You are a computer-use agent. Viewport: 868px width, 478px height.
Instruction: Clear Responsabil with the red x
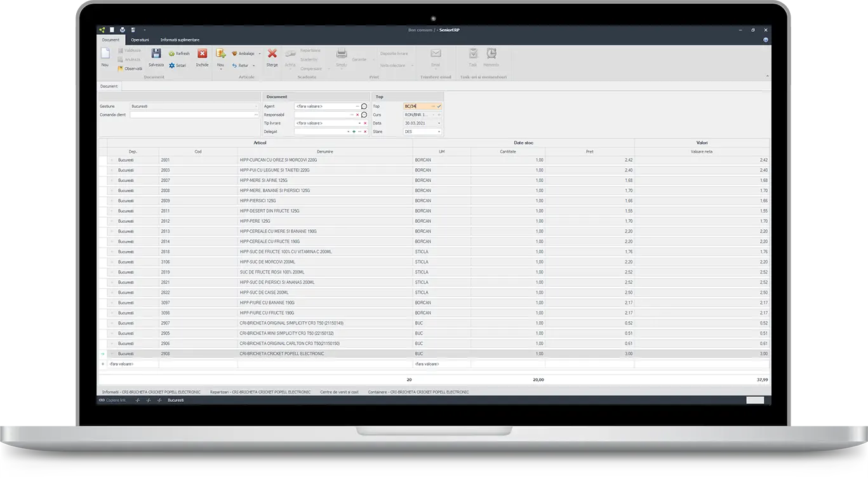[357, 115]
